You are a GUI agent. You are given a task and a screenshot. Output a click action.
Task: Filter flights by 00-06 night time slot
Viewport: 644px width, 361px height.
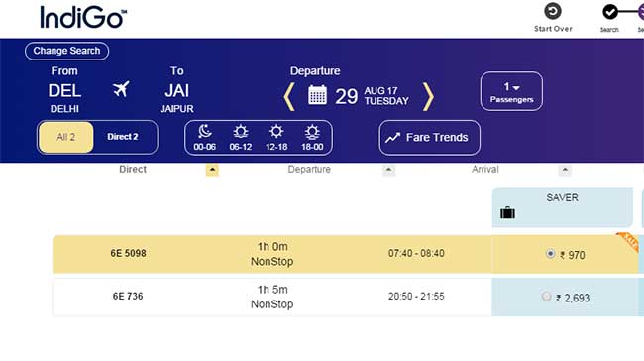pos(204,138)
